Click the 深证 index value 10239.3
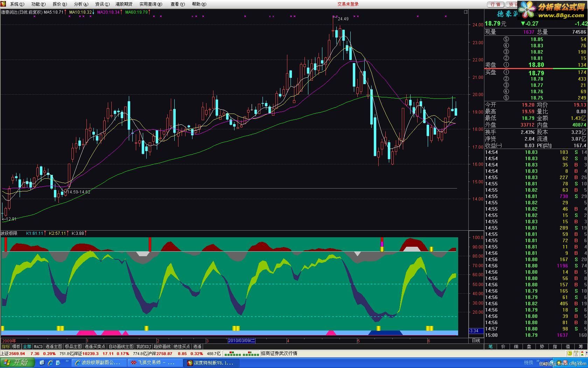 point(91,354)
